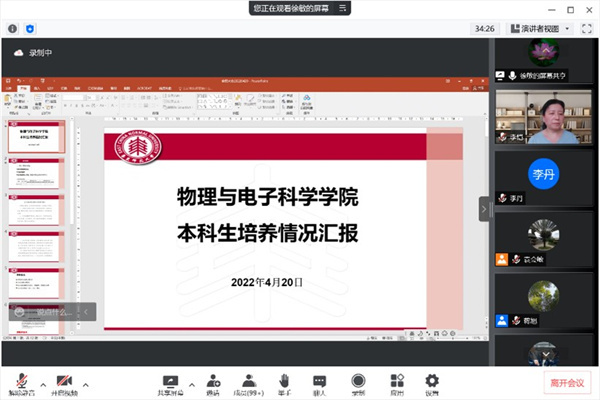Collapse the participant video side panel
The height and width of the screenshot is (400, 600).
(x=485, y=209)
